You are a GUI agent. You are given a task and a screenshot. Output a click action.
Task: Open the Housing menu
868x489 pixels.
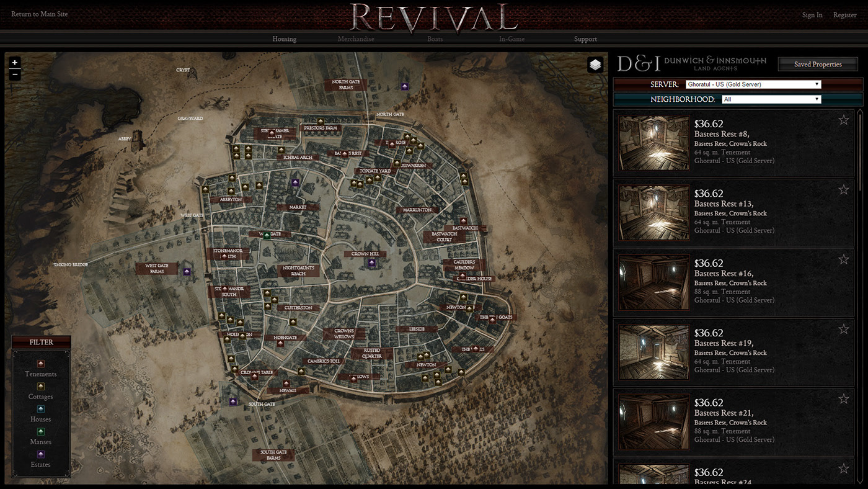pos(285,39)
